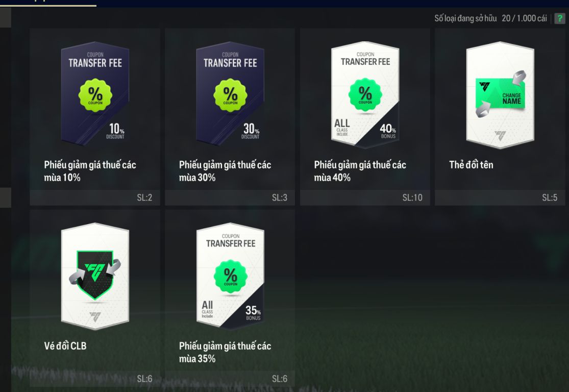
Task: Click the green percent badge on 10% coupon
Action: 95,95
